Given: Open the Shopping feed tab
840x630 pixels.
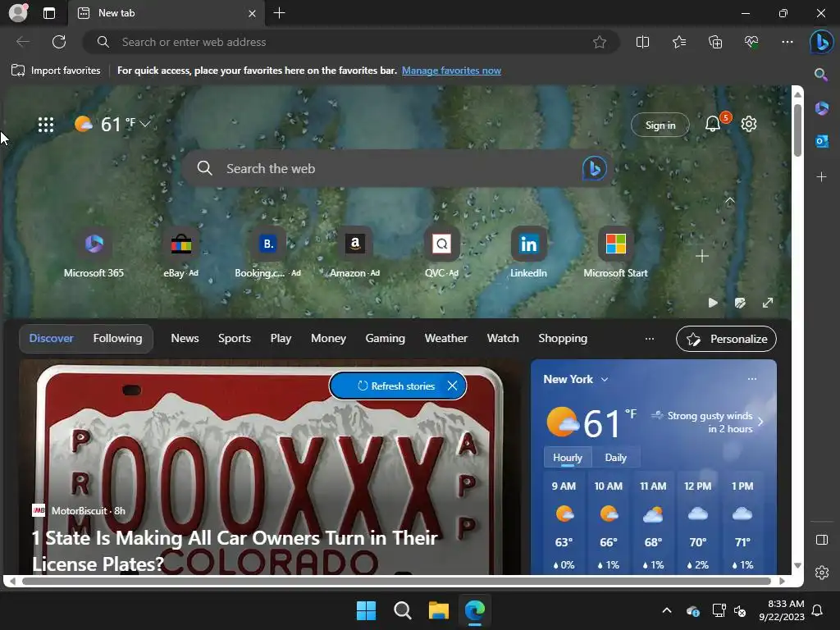Looking at the screenshot, I should pyautogui.click(x=563, y=338).
